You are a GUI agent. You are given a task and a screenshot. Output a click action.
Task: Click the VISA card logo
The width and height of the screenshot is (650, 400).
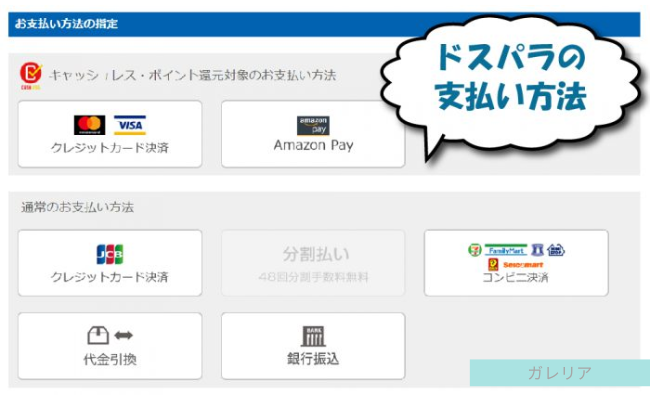(x=130, y=125)
